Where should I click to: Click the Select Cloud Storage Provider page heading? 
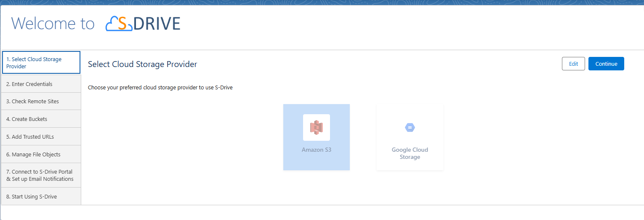pos(142,64)
